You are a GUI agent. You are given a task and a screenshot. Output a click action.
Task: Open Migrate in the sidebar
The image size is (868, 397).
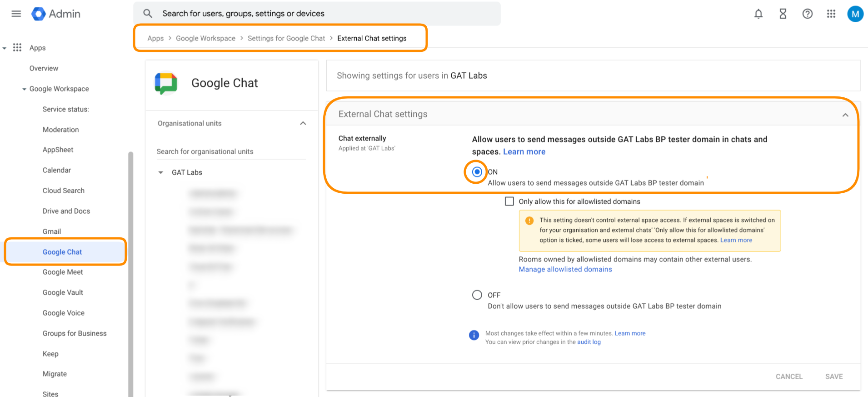[55, 374]
